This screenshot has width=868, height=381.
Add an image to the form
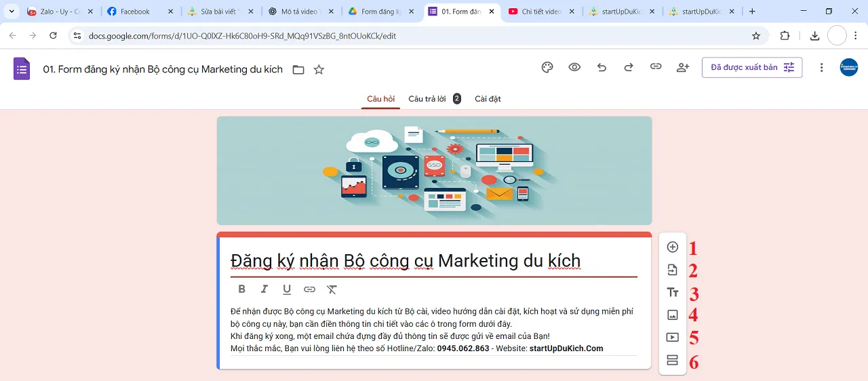click(672, 315)
